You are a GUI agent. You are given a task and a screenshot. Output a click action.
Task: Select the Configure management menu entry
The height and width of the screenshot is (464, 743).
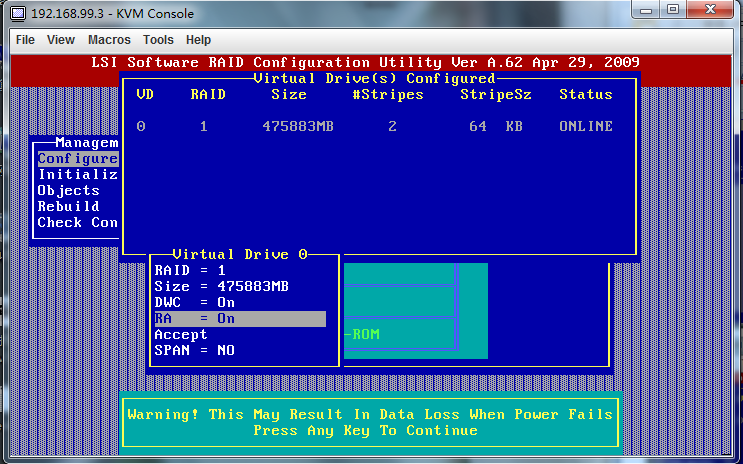click(78, 159)
